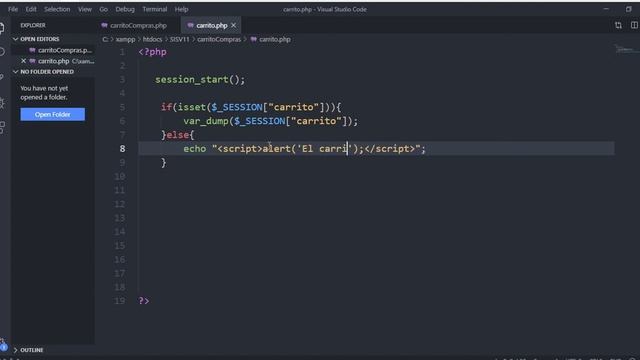Open the Extensions view in the activity bar
This screenshot has width=640, height=360.
[x=2, y=127]
